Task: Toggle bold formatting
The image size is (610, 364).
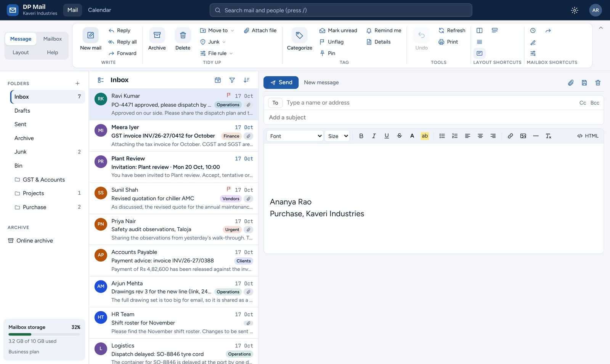Action: 361,136
